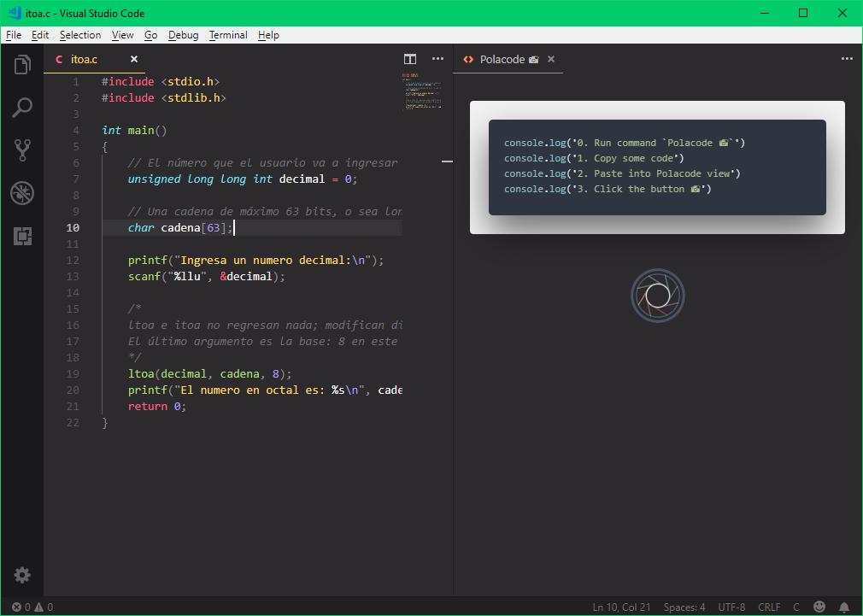Open more actions for Polacode panel
Screen dimensions: 863x616
coord(847,59)
